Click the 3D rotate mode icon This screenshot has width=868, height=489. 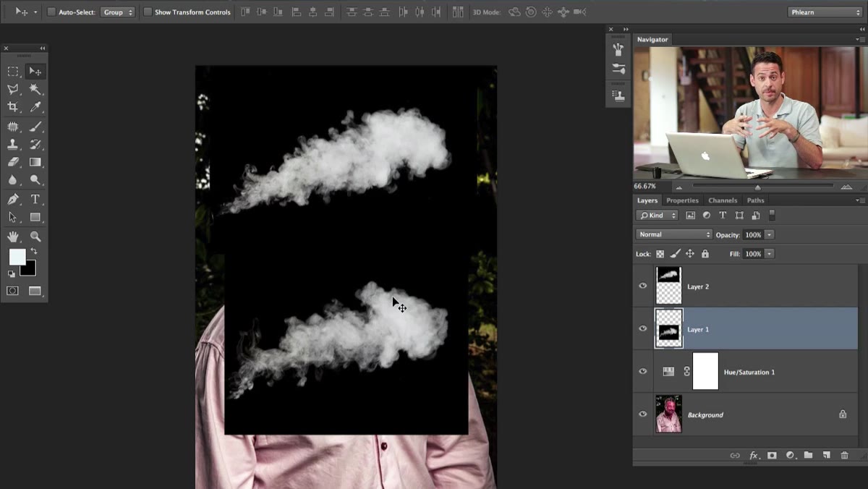515,12
